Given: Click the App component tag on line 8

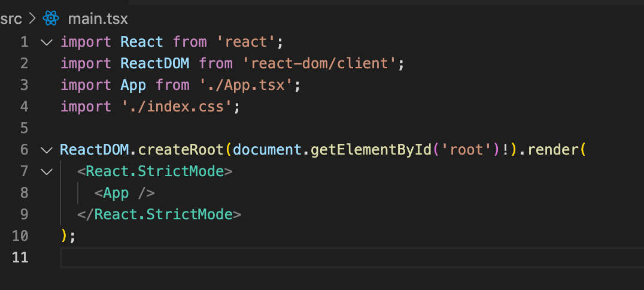Looking at the screenshot, I should 124,193.
